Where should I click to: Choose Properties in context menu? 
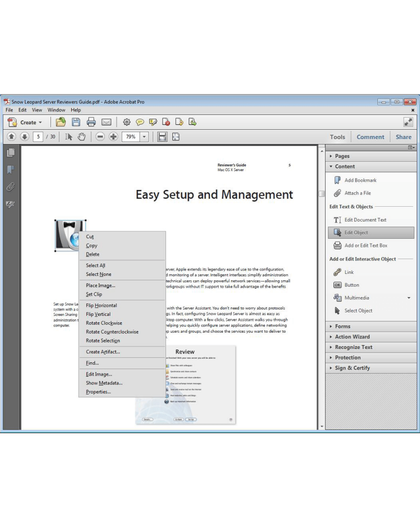pyautogui.click(x=122, y=392)
